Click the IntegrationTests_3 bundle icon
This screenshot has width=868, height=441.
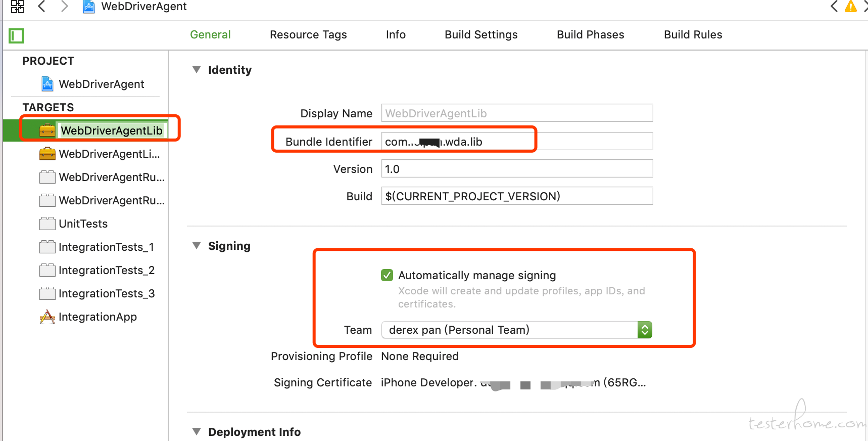[47, 293]
